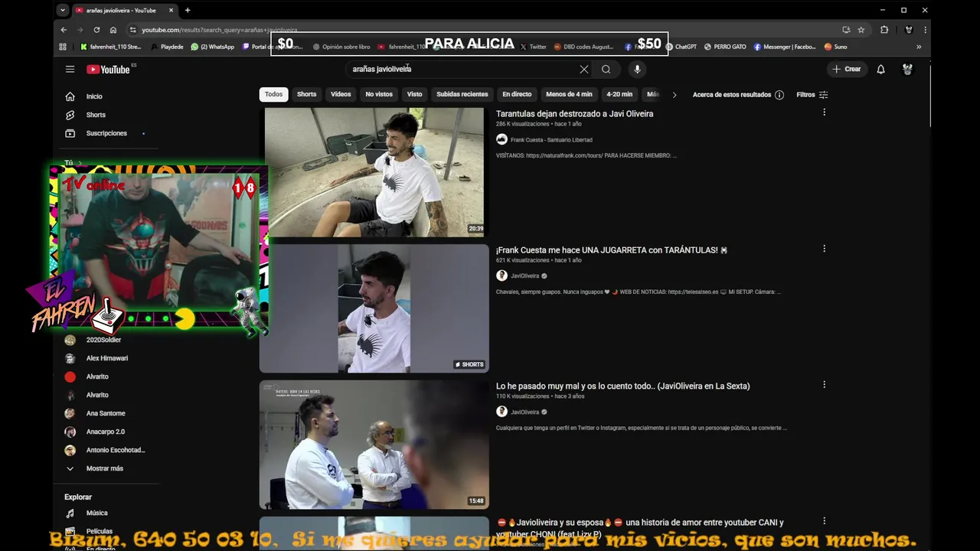Open a new browser tab
This screenshot has width=980, height=551.
tap(188, 10)
